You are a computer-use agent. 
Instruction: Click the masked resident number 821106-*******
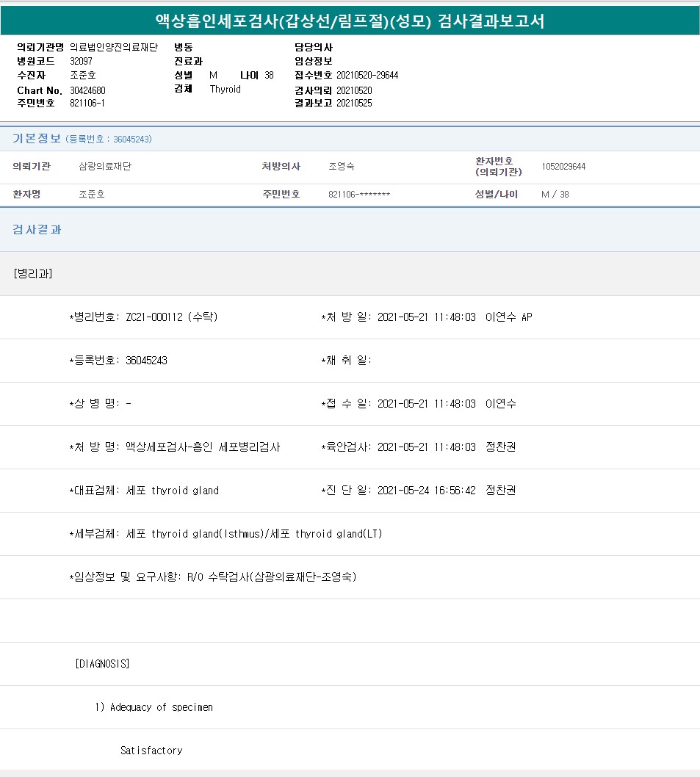tap(359, 195)
